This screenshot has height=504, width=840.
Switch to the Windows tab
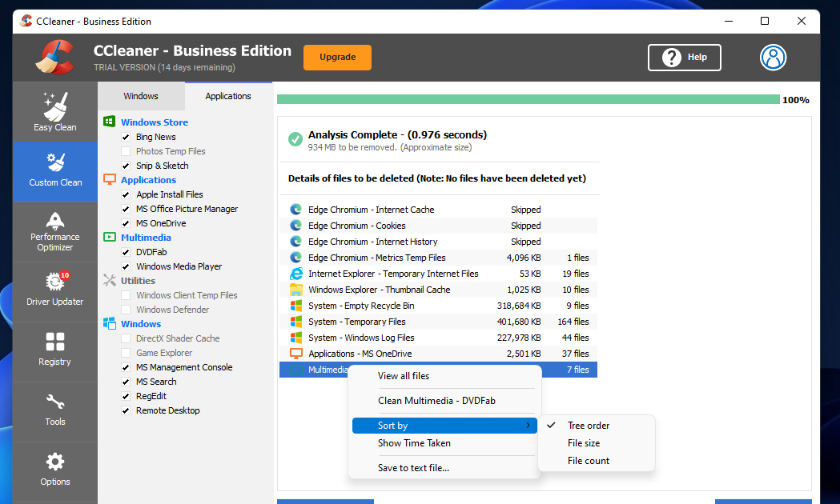click(141, 96)
